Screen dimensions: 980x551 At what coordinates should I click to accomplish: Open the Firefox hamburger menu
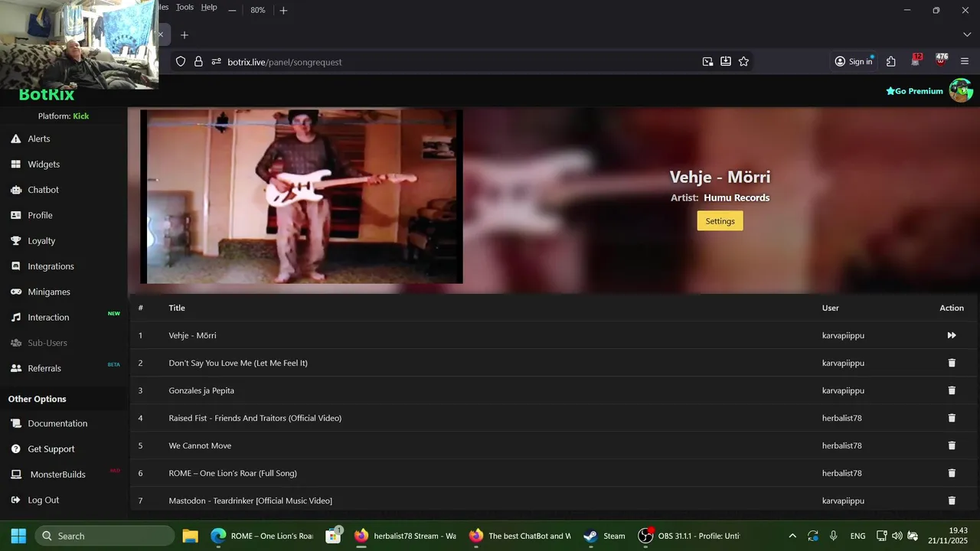point(965,61)
